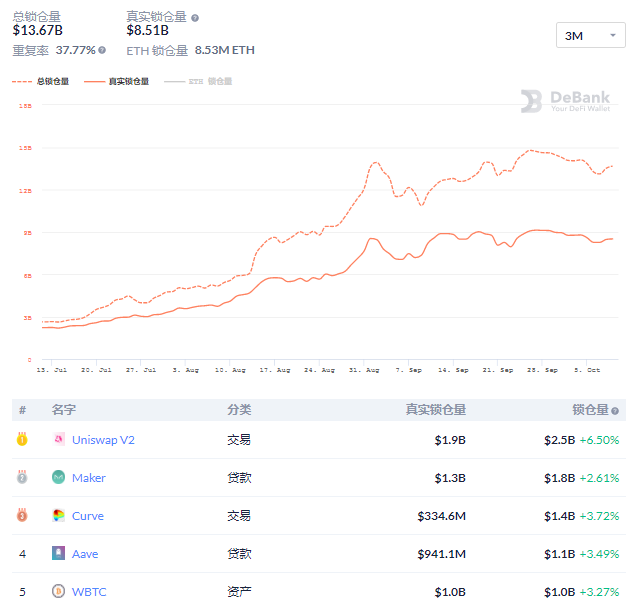Viewport: 638px width, 609px height.
Task: Click the 真实锁仓量 table column header
Action: 435,410
